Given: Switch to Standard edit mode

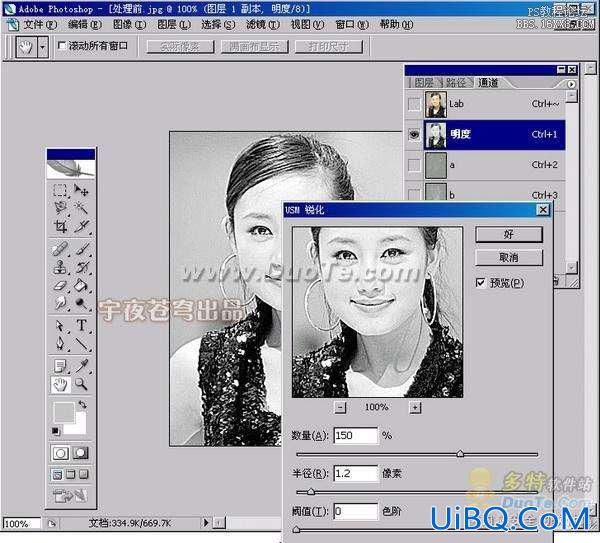Looking at the screenshot, I should [x=60, y=453].
